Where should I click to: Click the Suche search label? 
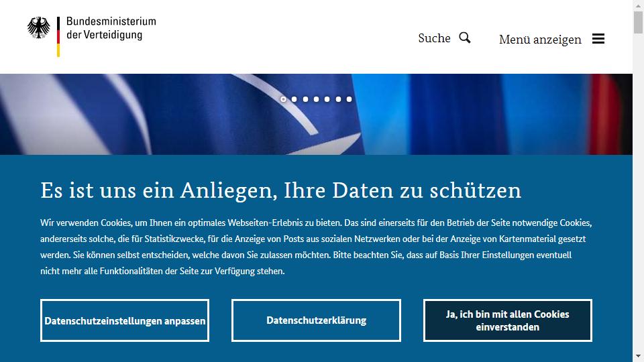(x=434, y=38)
